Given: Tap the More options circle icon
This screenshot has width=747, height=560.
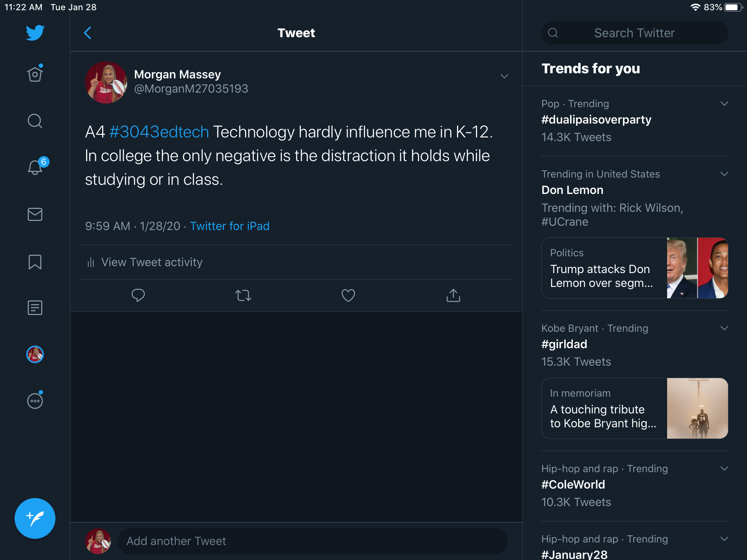Looking at the screenshot, I should [x=35, y=401].
